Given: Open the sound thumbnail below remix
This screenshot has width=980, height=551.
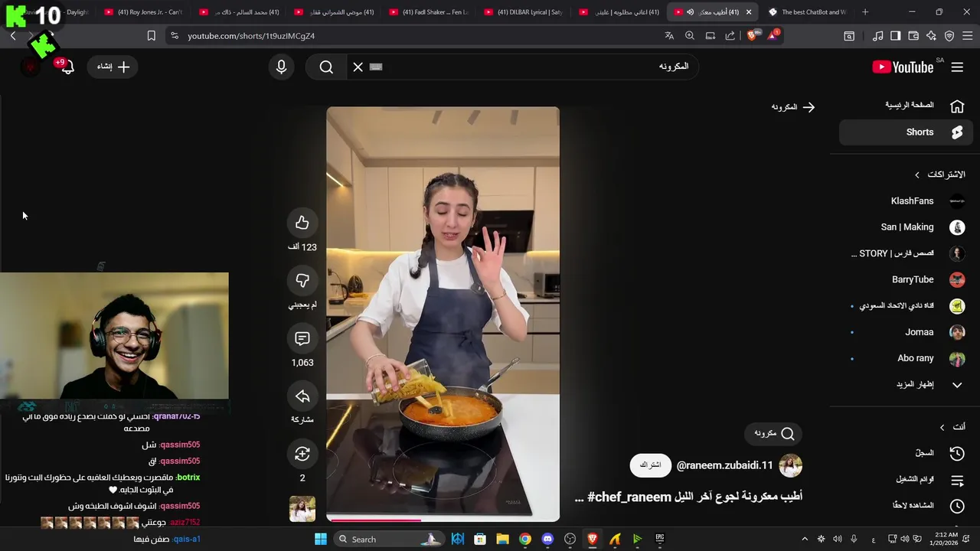Looking at the screenshot, I should coord(302,509).
